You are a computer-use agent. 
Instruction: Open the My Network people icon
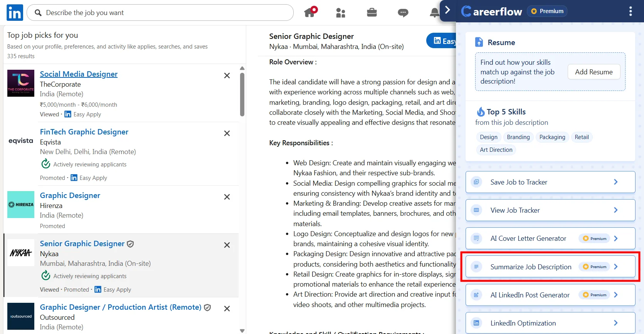coord(341,13)
